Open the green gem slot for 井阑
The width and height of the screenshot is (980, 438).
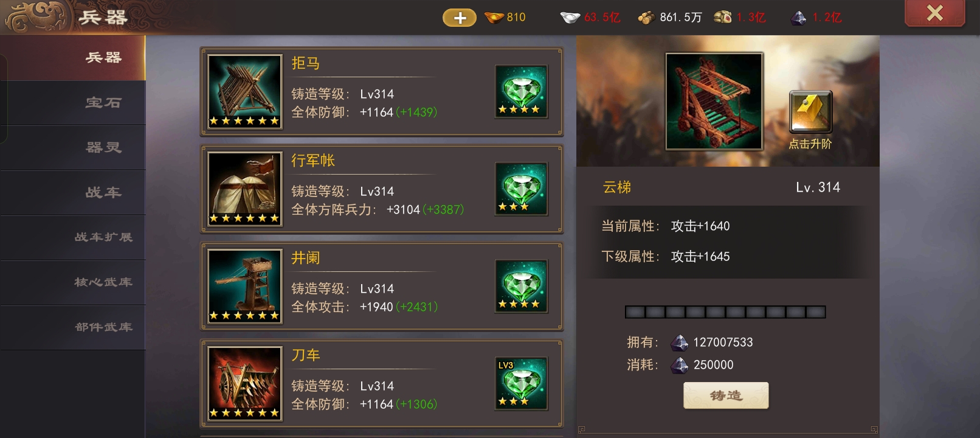pos(521,287)
